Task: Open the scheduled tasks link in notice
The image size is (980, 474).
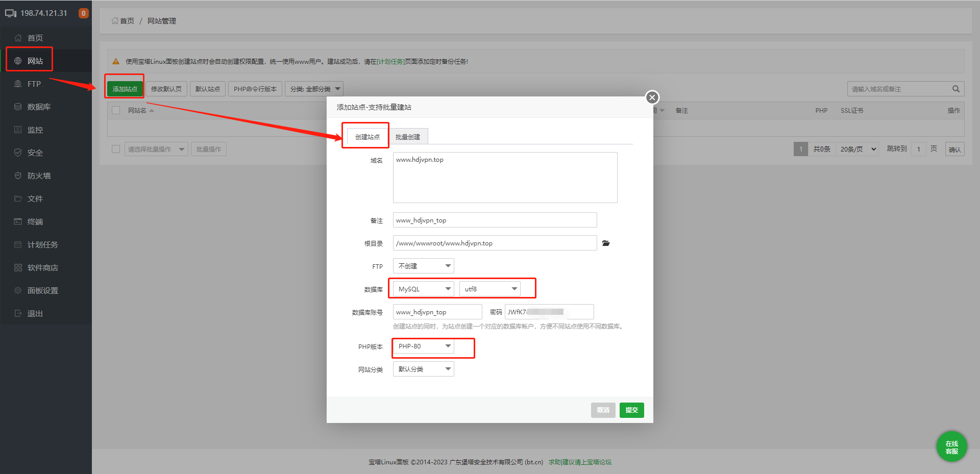Action: 390,62
